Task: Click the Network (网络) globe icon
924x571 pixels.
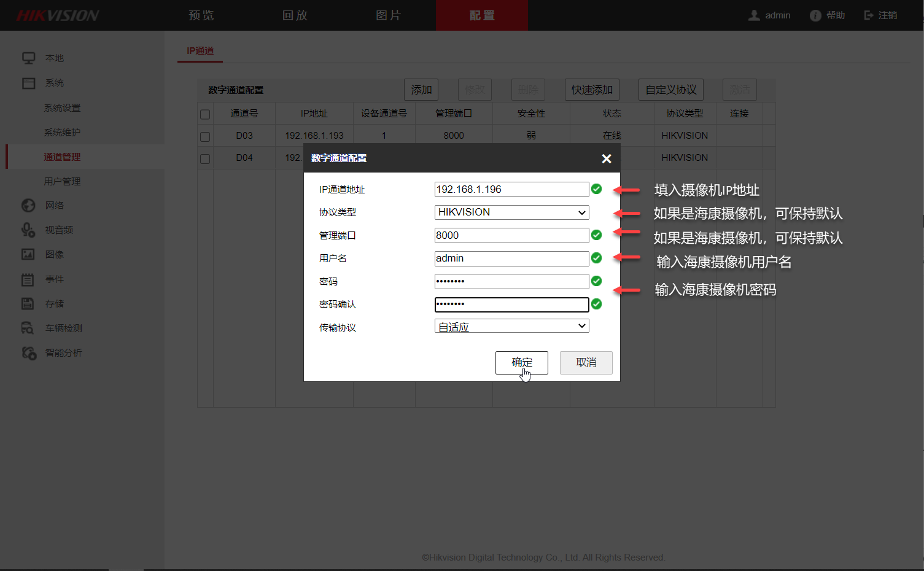Action: click(x=28, y=206)
